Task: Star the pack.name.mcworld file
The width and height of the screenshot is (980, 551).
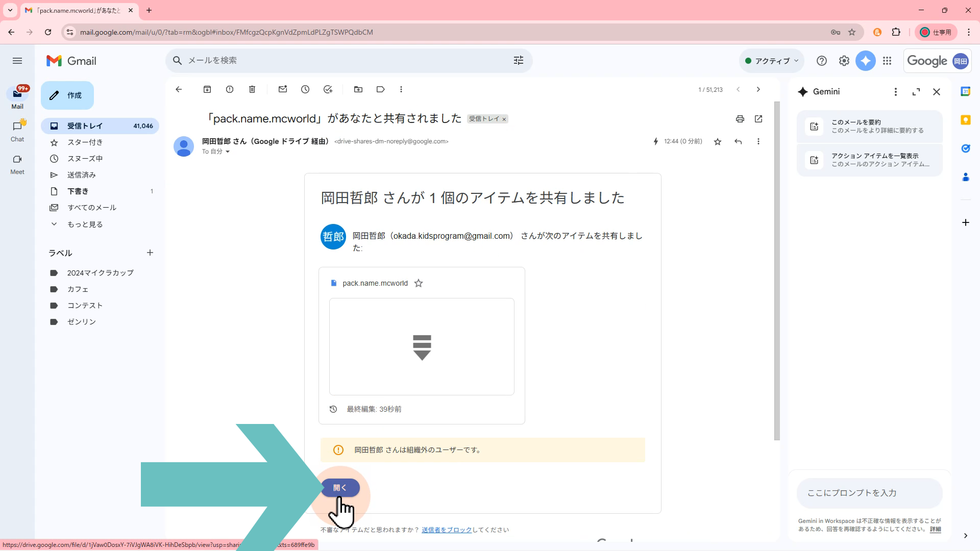Action: (x=419, y=283)
